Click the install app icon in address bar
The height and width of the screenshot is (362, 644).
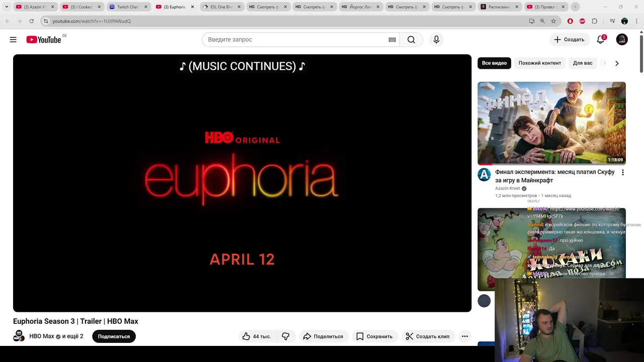click(532, 21)
